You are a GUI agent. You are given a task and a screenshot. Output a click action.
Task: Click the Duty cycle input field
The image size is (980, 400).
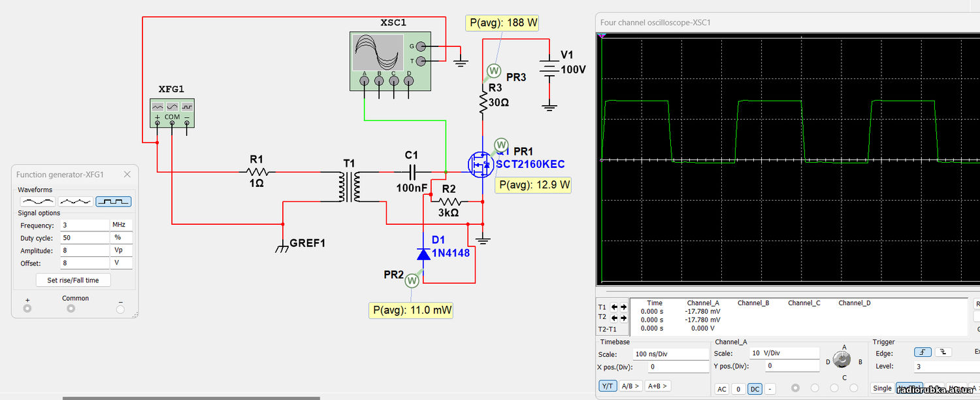(85, 238)
